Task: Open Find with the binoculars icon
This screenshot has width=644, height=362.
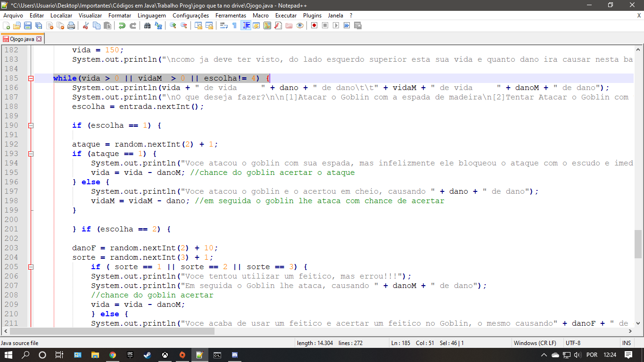Action: pyautogui.click(x=148, y=25)
